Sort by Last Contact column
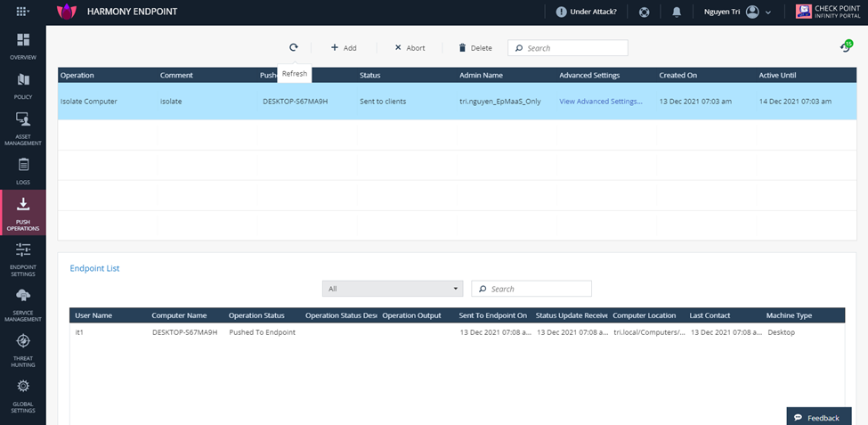The width and height of the screenshot is (868, 425). click(710, 315)
